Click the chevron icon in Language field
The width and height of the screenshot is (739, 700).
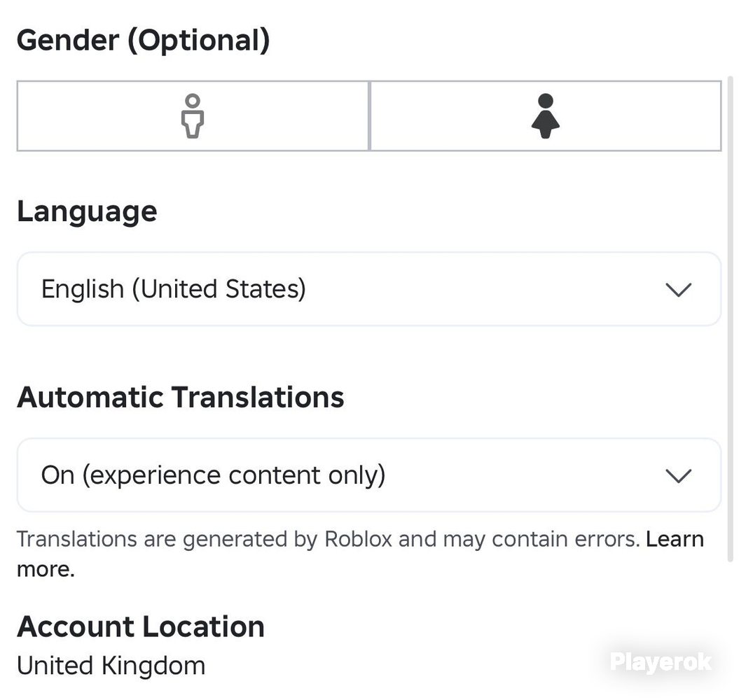(x=678, y=289)
